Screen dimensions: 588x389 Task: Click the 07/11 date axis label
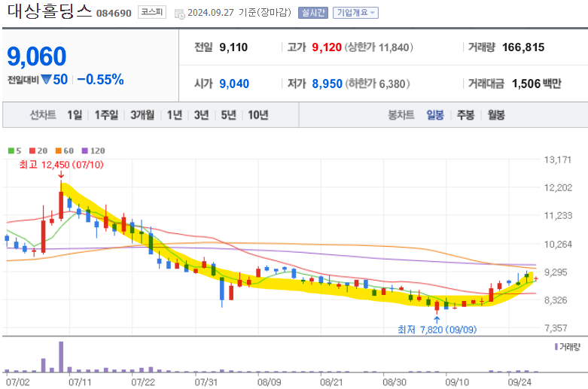(x=80, y=382)
